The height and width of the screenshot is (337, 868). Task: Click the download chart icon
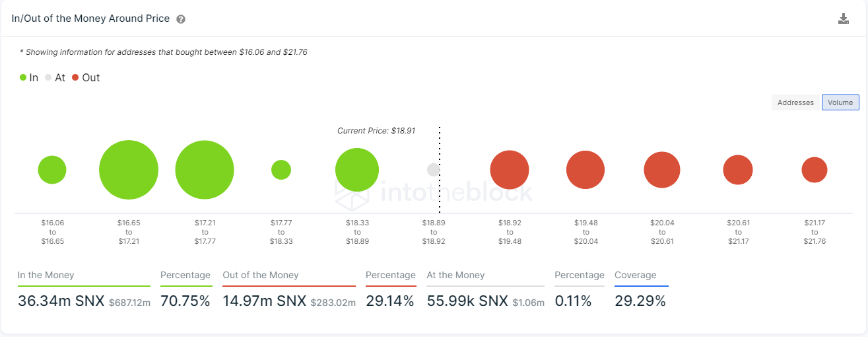843,19
